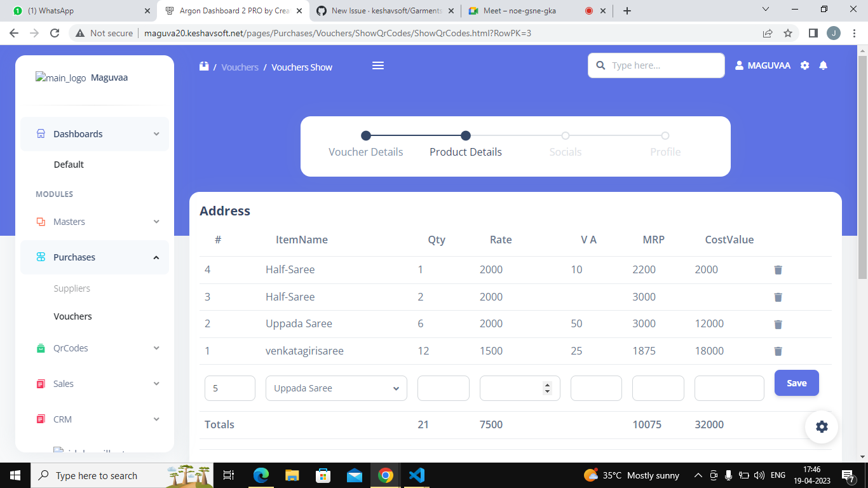The width and height of the screenshot is (868, 488).
Task: Open the Vouchers breadcrumb link
Action: 240,67
